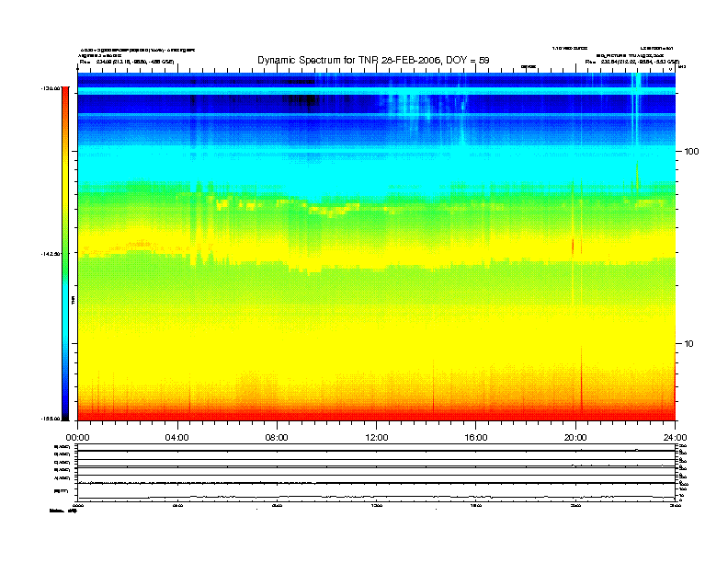Click the '20:00' label under the main spectrum
The width and height of the screenshot is (728, 563).
pyautogui.click(x=575, y=438)
